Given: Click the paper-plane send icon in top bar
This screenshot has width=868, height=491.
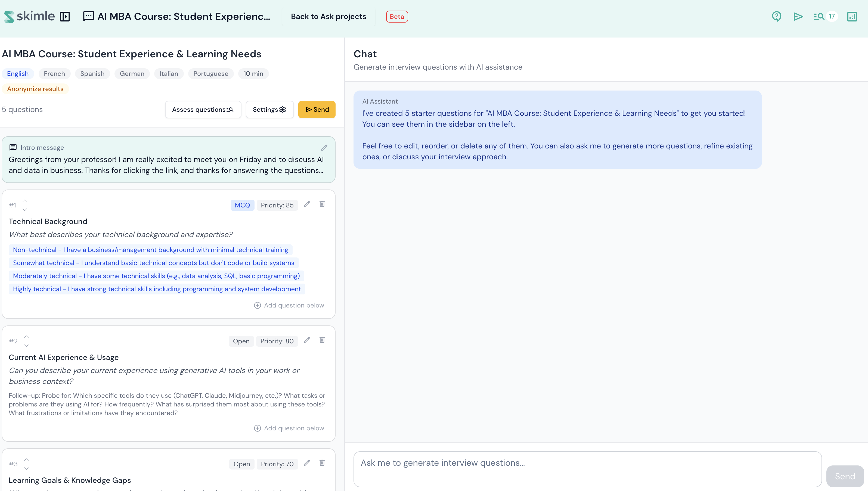Looking at the screenshot, I should [x=798, y=16].
